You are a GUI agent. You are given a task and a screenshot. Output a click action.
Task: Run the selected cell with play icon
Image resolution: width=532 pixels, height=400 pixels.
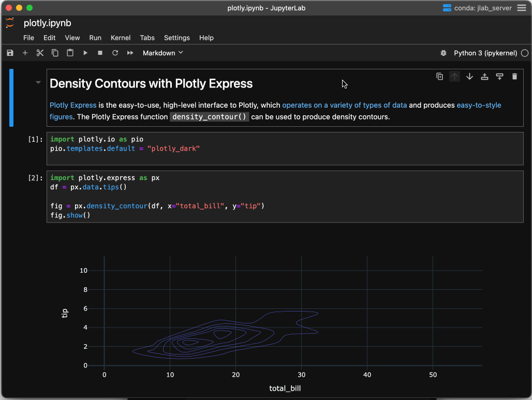[x=85, y=53]
